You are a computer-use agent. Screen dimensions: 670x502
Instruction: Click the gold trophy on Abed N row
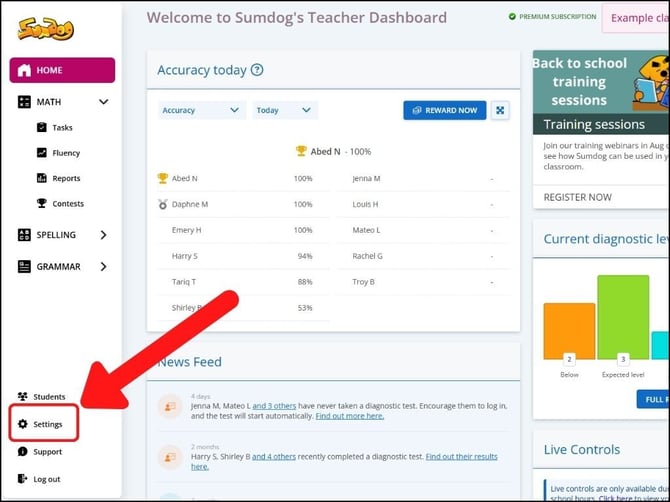pos(162,178)
